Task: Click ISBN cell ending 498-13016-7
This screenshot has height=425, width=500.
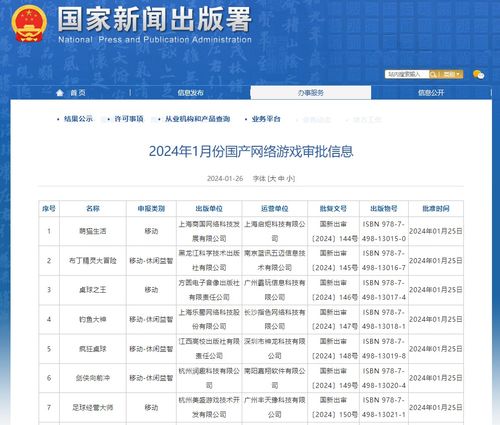Action: [384, 261]
